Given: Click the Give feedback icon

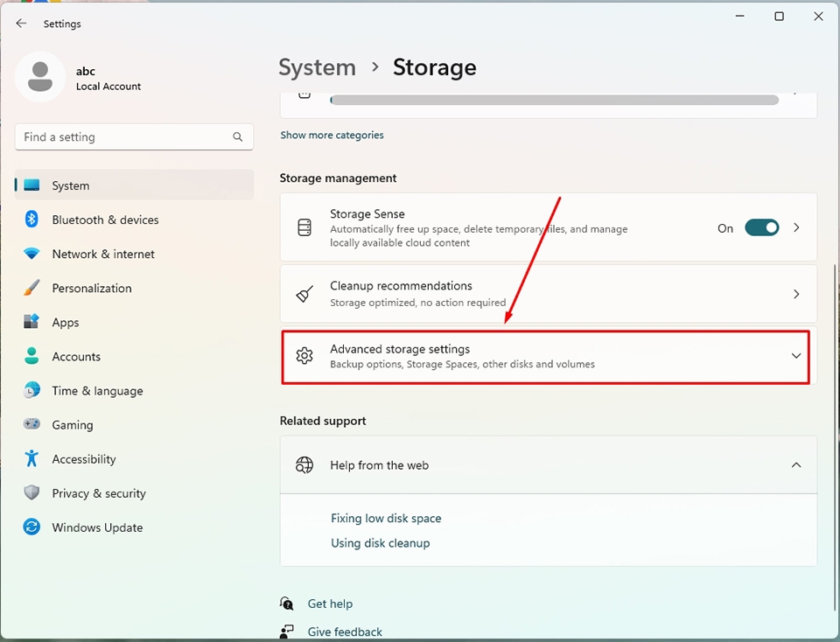Looking at the screenshot, I should 287,632.
